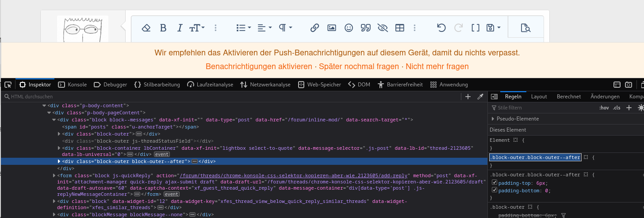Collapse the p-body-pageContent div node
Viewport: 644px width, 218px height.
click(49, 113)
